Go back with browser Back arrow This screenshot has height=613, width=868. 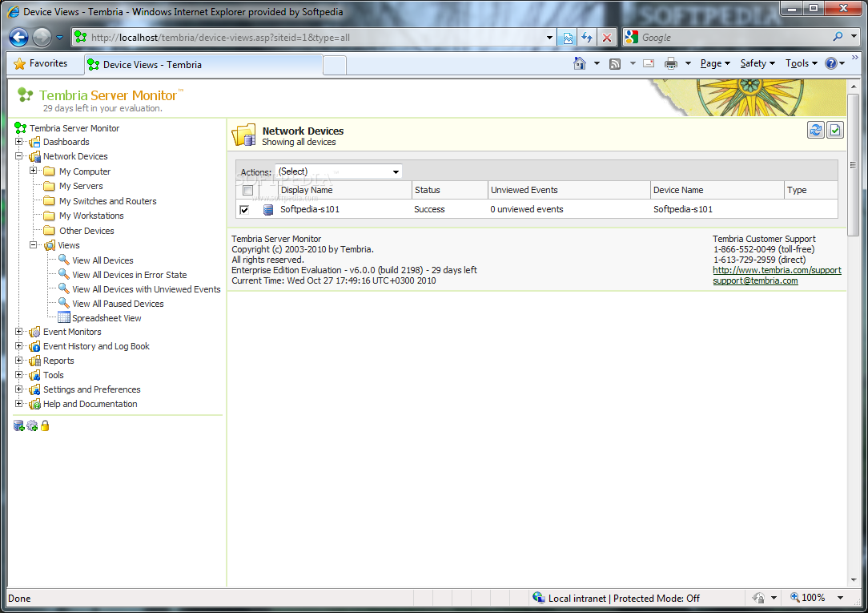coord(18,37)
